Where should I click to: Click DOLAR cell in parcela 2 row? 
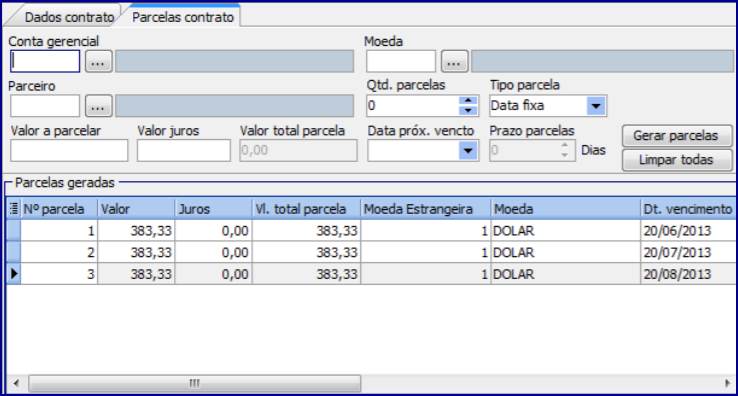(x=566, y=252)
